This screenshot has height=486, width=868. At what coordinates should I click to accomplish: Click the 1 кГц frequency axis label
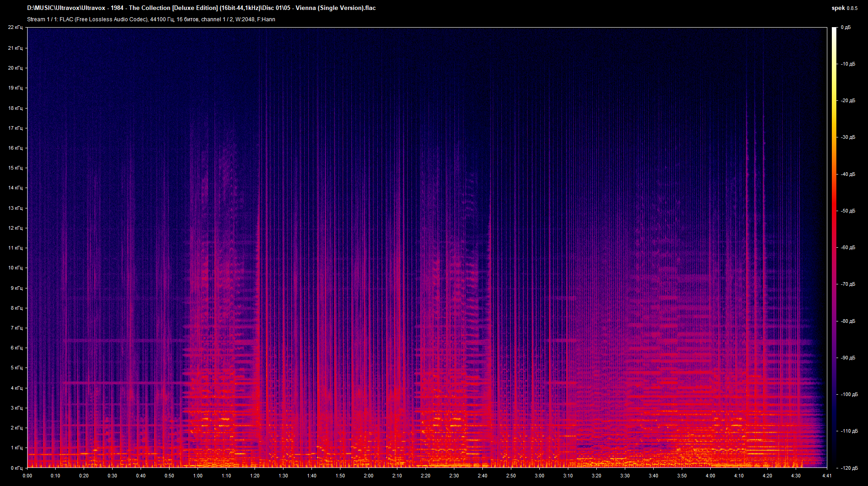pyautogui.click(x=18, y=448)
